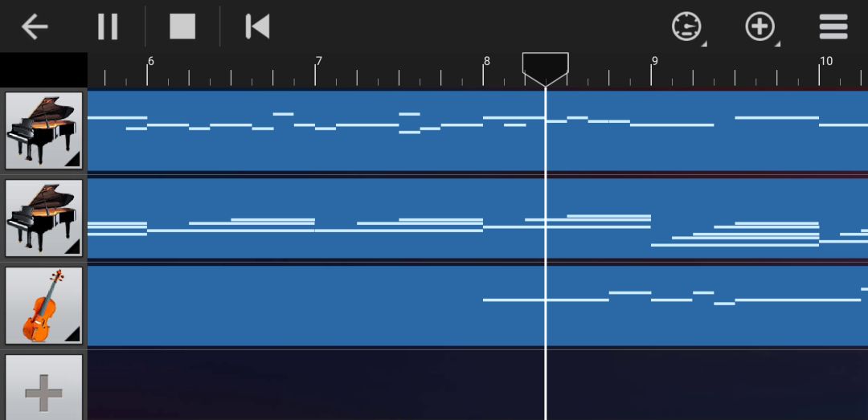This screenshot has width=868, height=420.
Task: Open the add plus-circle menu
Action: pos(759,27)
